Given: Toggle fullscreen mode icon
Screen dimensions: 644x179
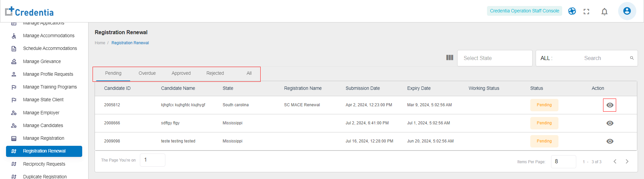Looking at the screenshot, I should click(586, 12).
